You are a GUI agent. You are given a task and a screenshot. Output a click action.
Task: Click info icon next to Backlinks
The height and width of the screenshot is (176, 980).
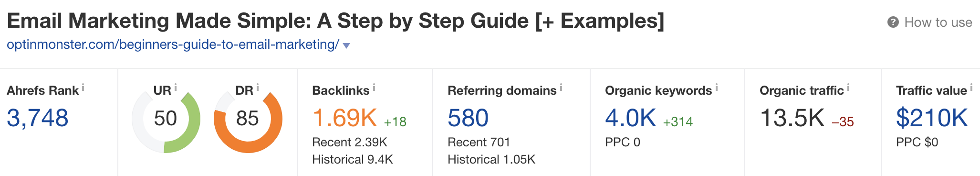pyautogui.click(x=374, y=87)
